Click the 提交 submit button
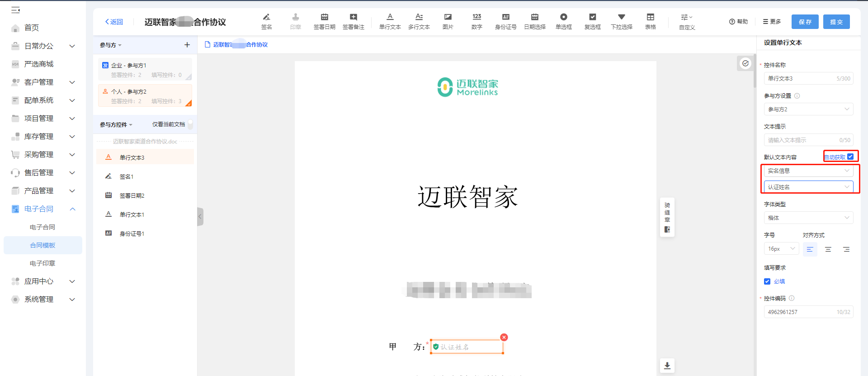868x376 pixels. 836,22
